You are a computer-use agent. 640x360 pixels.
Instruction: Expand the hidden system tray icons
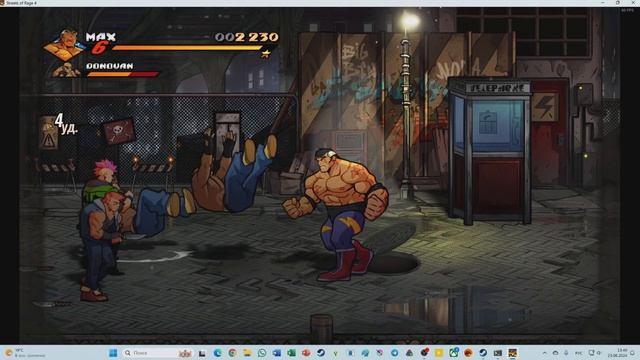[545, 353]
